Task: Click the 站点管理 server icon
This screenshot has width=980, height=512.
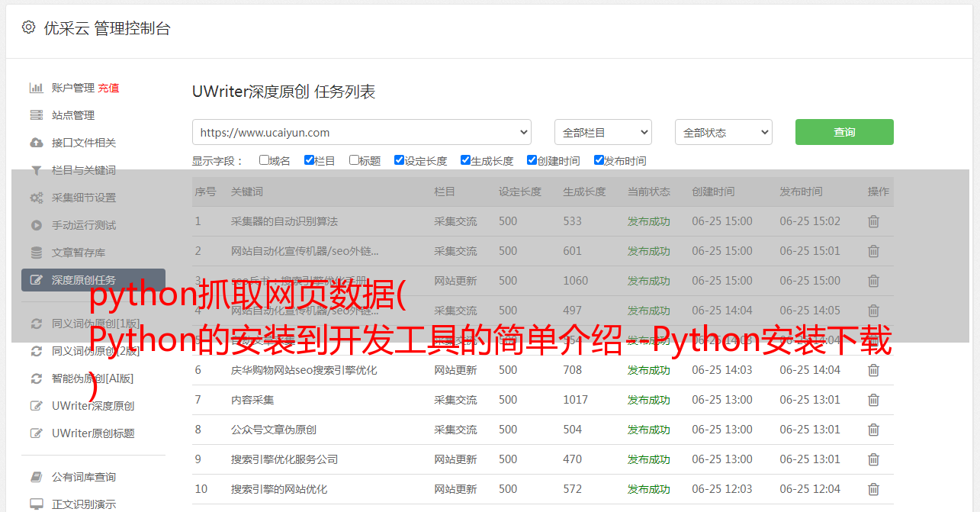Action: click(36, 115)
